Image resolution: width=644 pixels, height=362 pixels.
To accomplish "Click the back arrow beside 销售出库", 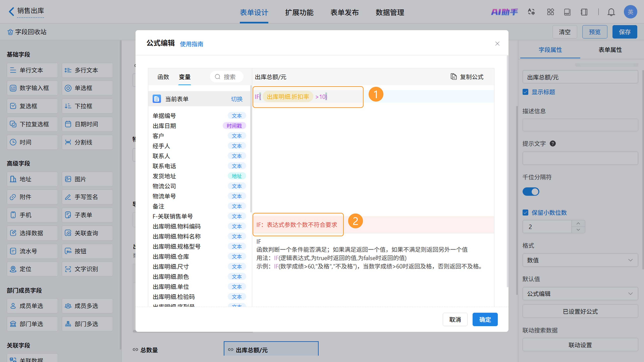I will click(x=11, y=11).
